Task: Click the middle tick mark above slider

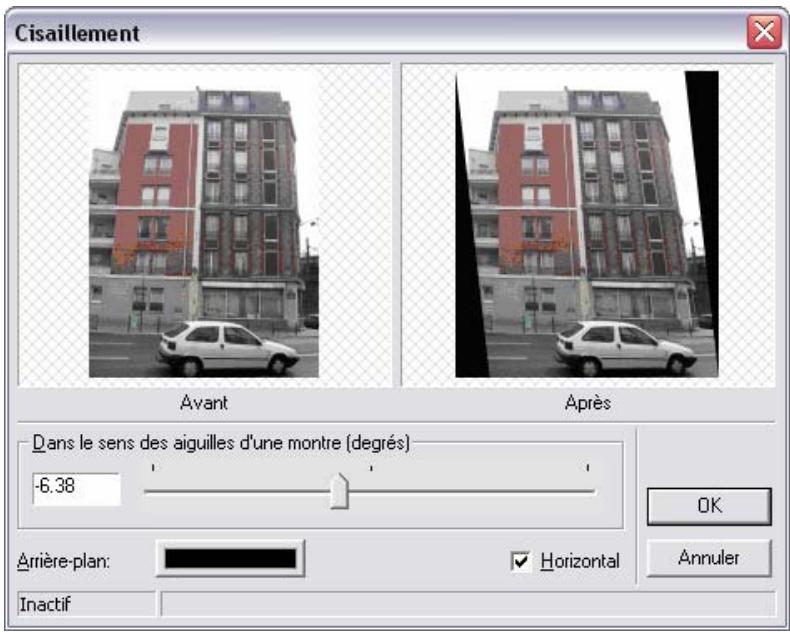Action: [x=371, y=468]
